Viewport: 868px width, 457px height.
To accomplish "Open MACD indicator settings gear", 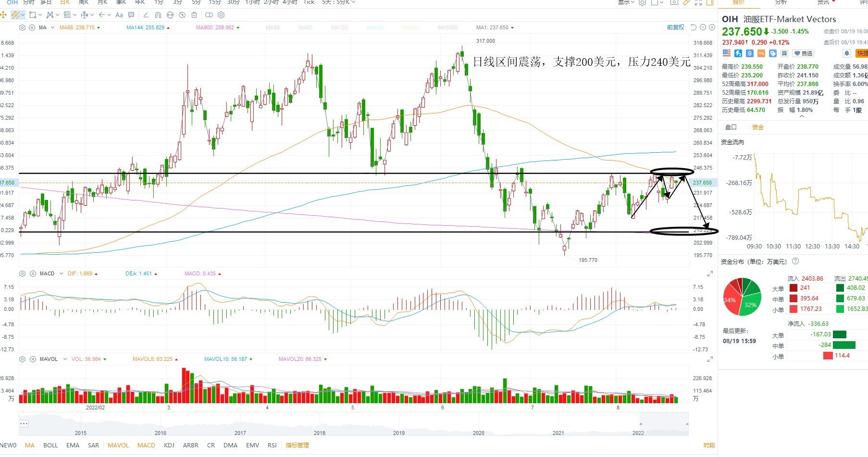I will tap(22, 273).
